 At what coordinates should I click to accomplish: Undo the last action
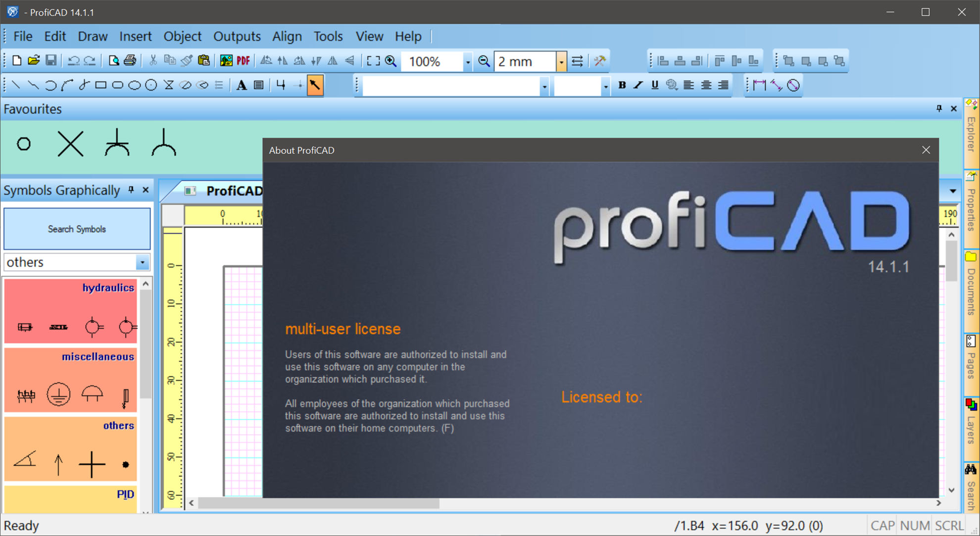pos(73,61)
